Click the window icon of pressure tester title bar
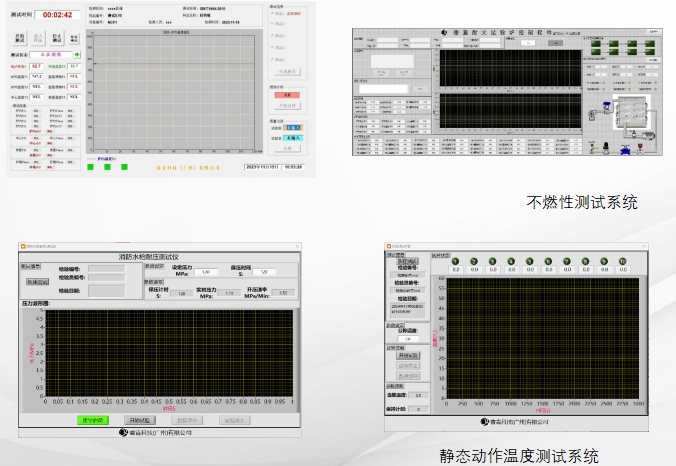The width and height of the screenshot is (676, 466). click(x=22, y=246)
